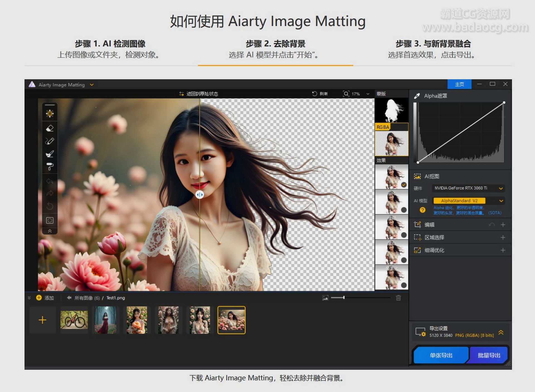
Task: Click the 区域选择 selection icon
Action: [417, 237]
